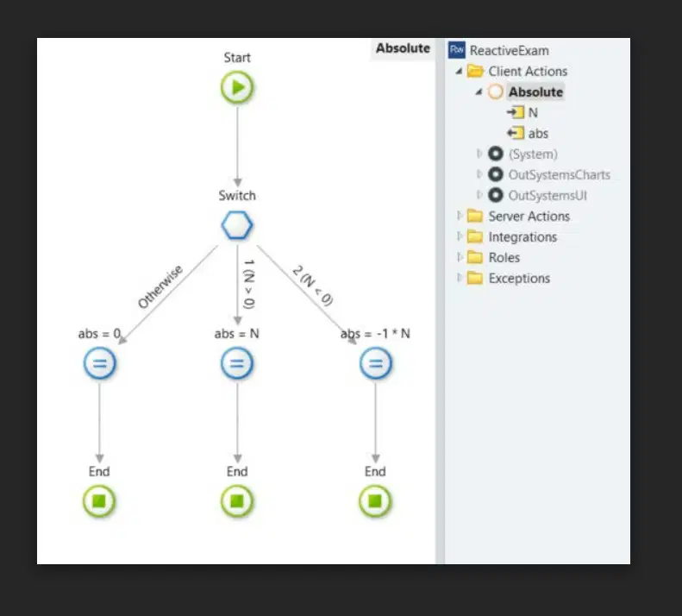Image resolution: width=682 pixels, height=616 pixels.
Task: Collapse the Absolute action tree node
Action: (479, 91)
